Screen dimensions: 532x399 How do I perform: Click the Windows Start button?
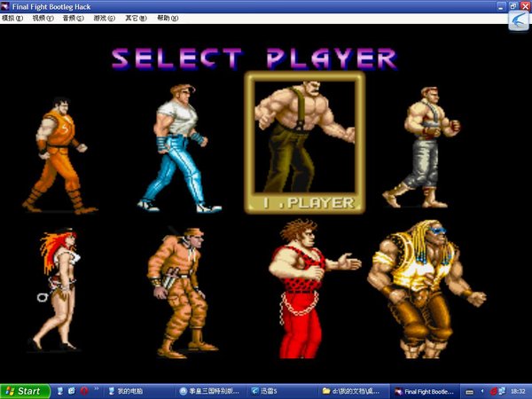[25, 391]
